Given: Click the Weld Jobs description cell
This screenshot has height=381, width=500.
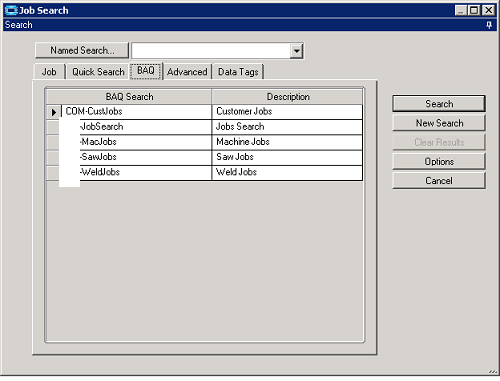Looking at the screenshot, I should pos(287,173).
